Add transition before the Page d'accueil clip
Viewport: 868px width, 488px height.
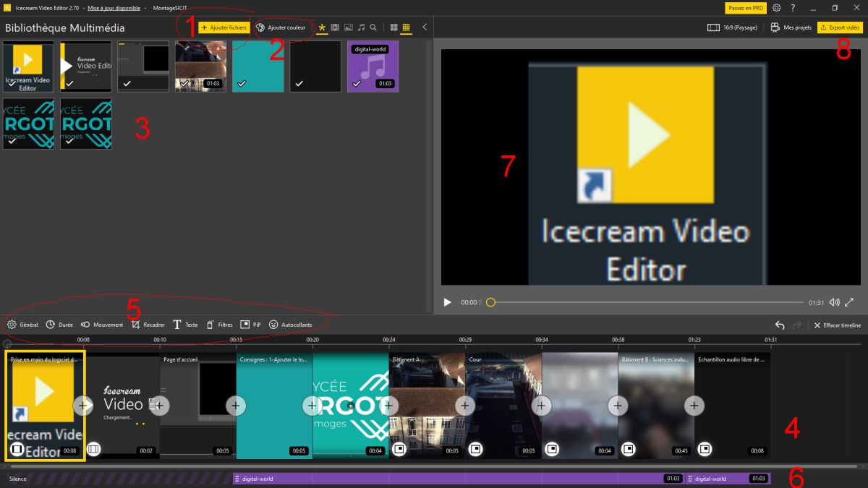tap(160, 406)
